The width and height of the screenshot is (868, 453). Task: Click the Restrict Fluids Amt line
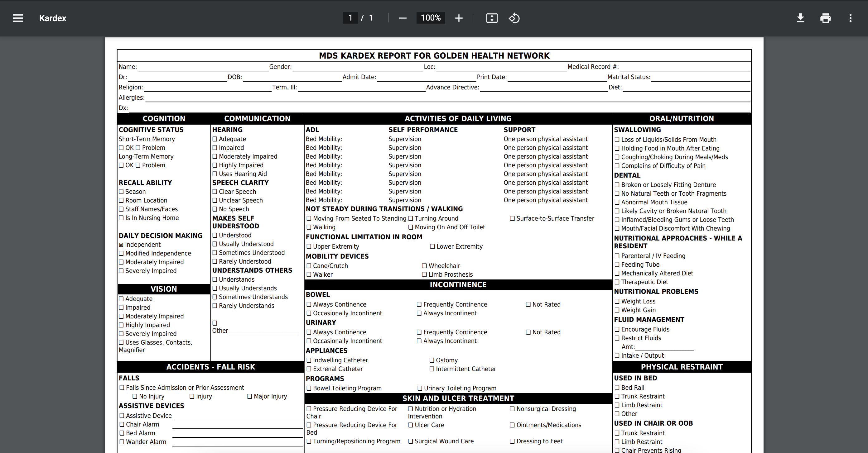[664, 347]
